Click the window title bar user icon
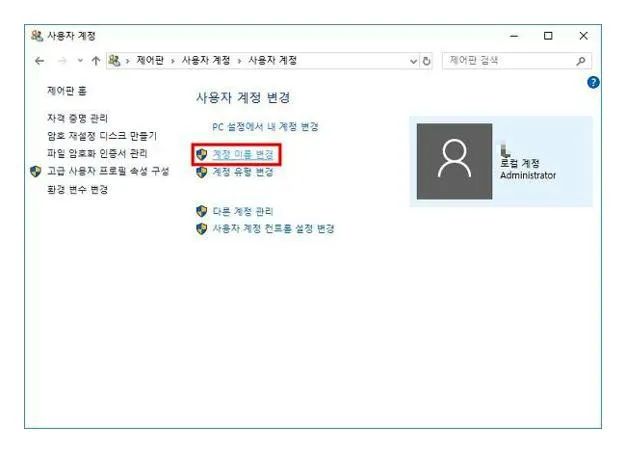 pos(37,36)
